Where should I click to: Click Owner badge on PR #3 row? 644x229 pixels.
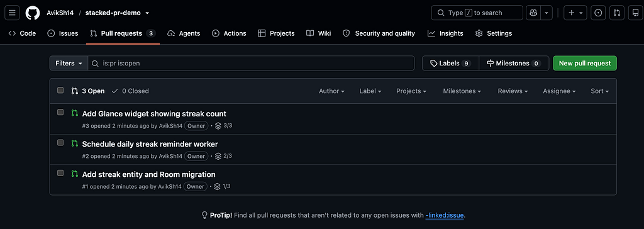click(x=196, y=126)
